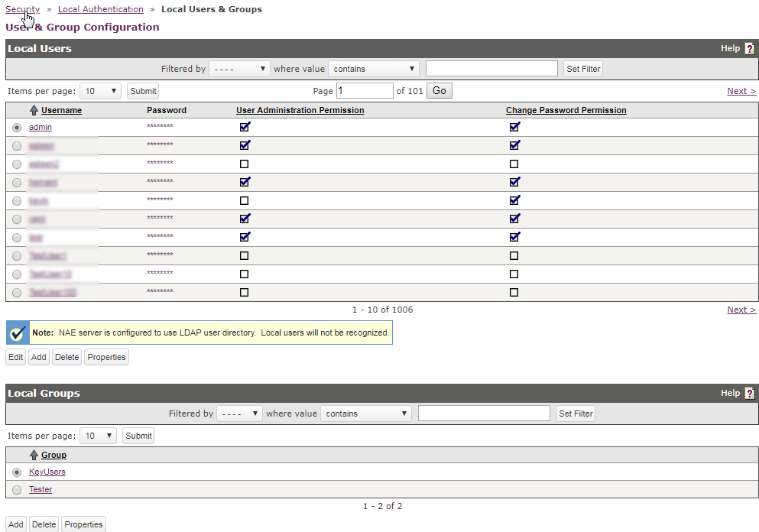The image size is (759, 532).
Task: Open the KeyUsers group link
Action: (x=47, y=472)
